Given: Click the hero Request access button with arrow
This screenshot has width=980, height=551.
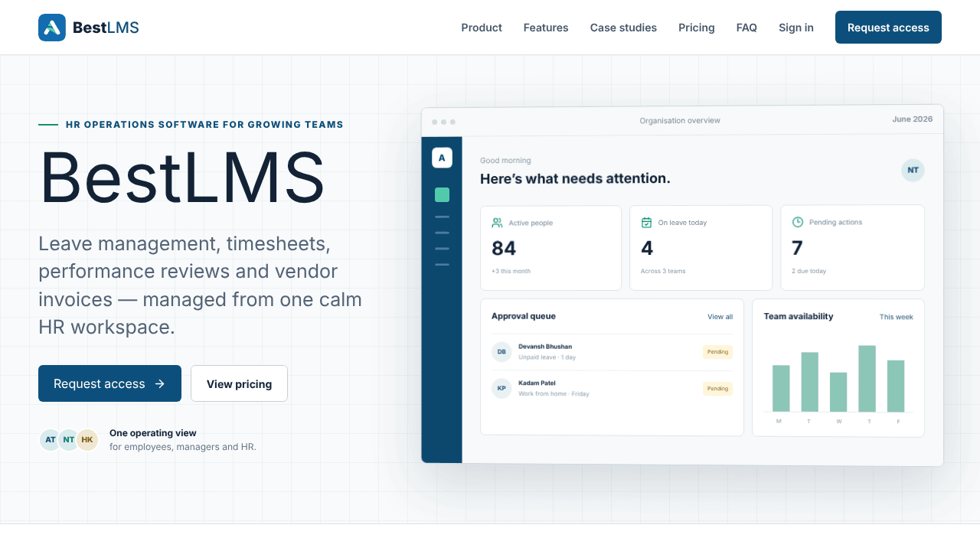Looking at the screenshot, I should point(109,383).
